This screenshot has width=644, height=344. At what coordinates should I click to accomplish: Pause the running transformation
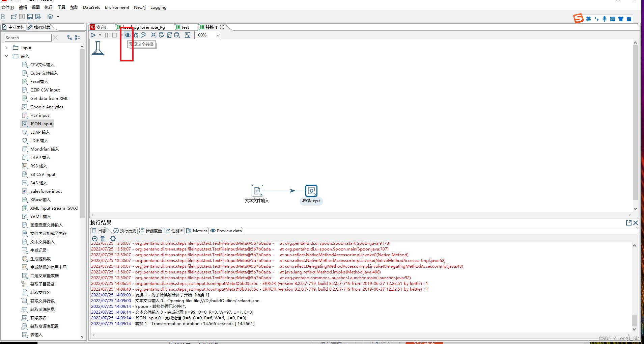point(107,35)
